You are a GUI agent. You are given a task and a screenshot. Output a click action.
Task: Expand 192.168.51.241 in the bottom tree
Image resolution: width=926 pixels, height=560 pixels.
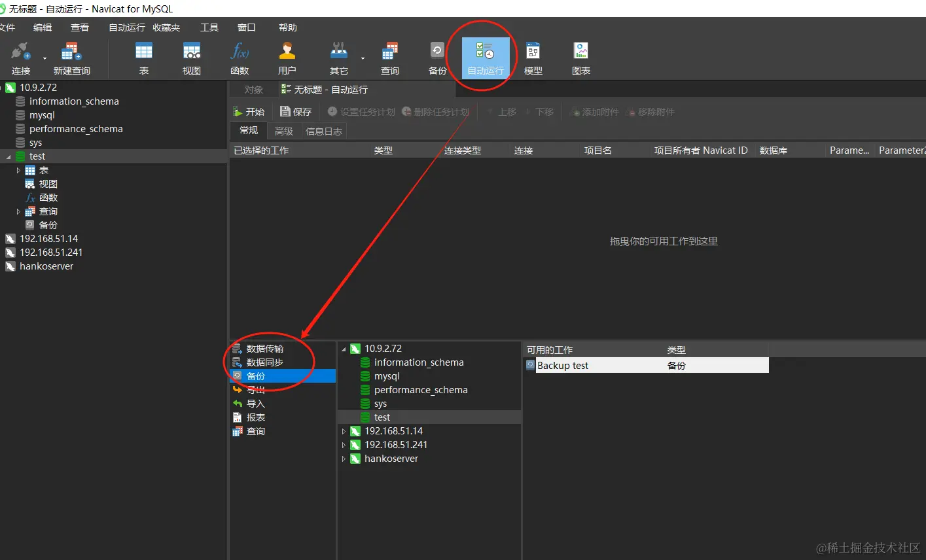point(344,445)
